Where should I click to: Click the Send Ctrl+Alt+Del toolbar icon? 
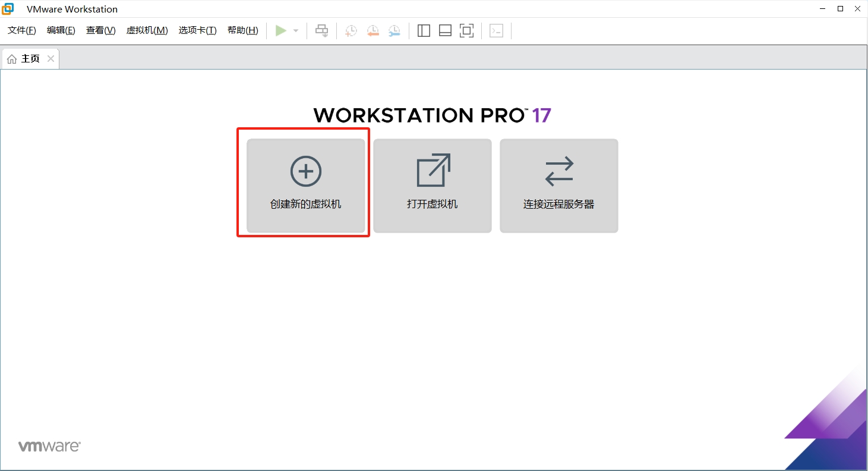[x=322, y=31]
